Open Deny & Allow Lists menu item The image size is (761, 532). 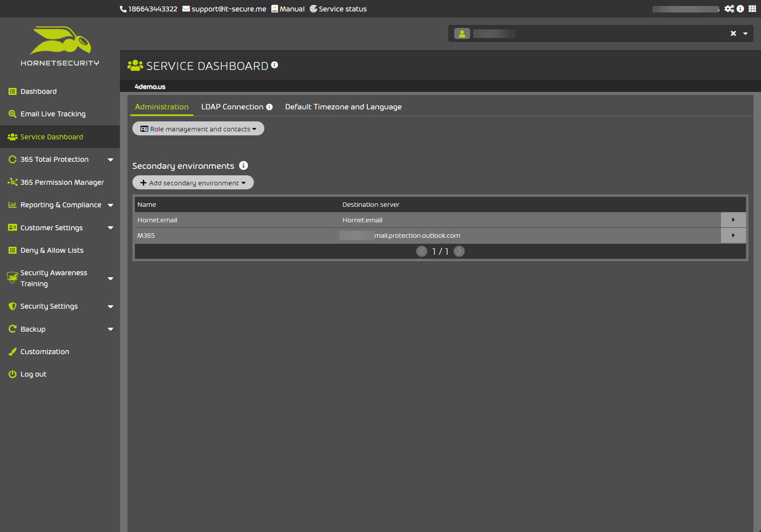pyautogui.click(x=52, y=250)
